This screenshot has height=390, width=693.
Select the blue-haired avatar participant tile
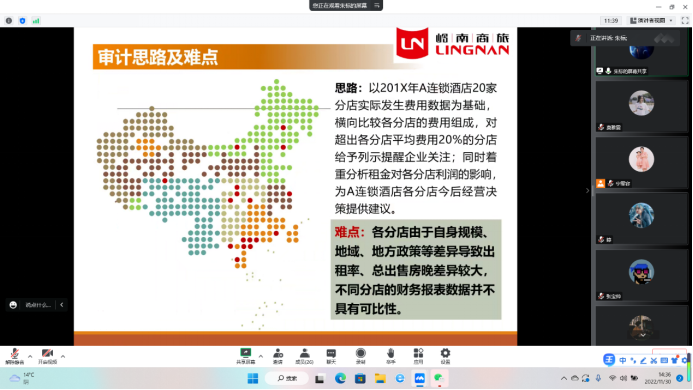click(x=641, y=218)
